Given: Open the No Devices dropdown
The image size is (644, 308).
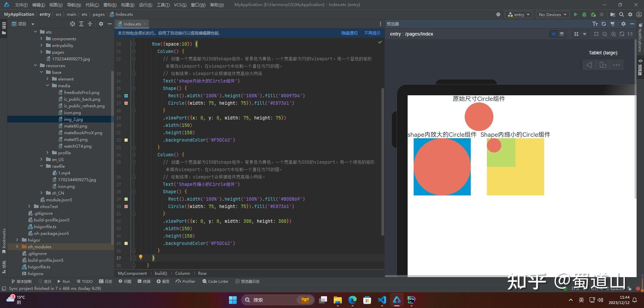Looking at the screenshot, I should tap(552, 14).
